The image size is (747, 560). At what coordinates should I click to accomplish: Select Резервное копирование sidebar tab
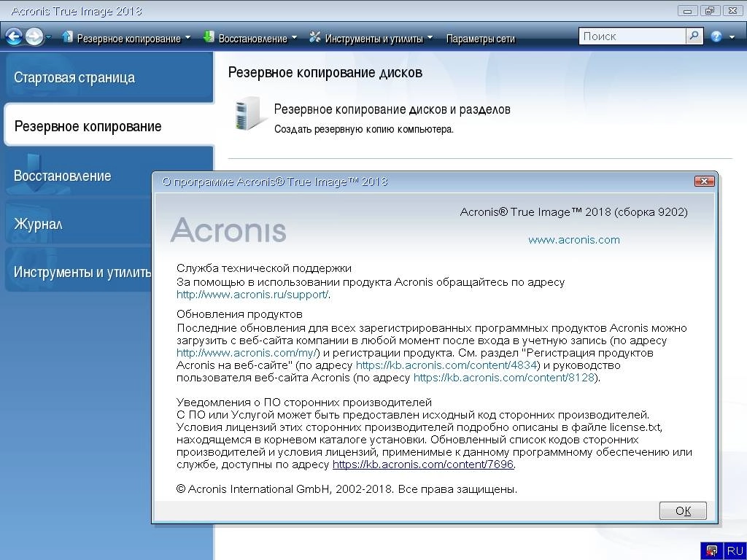pos(109,125)
